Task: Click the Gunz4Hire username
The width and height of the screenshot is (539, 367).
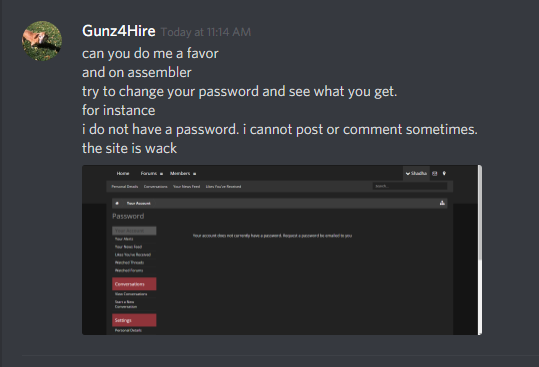Action: coord(119,31)
